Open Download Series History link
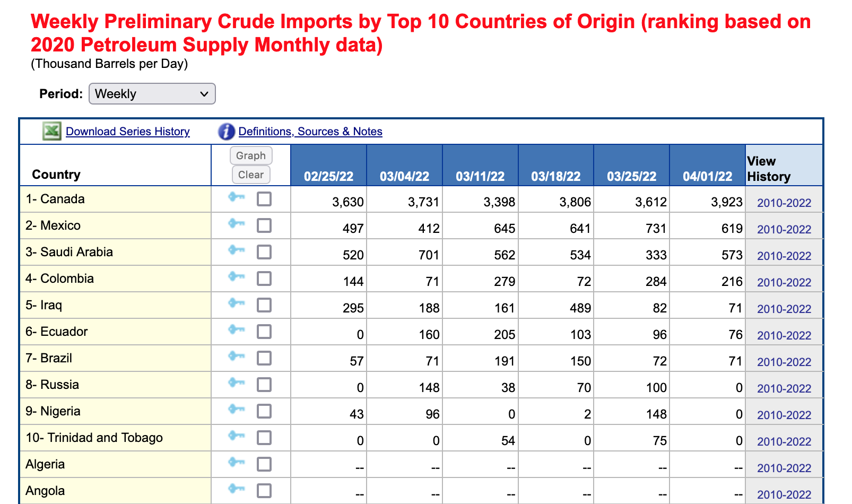The height and width of the screenshot is (504, 852). pos(127,132)
